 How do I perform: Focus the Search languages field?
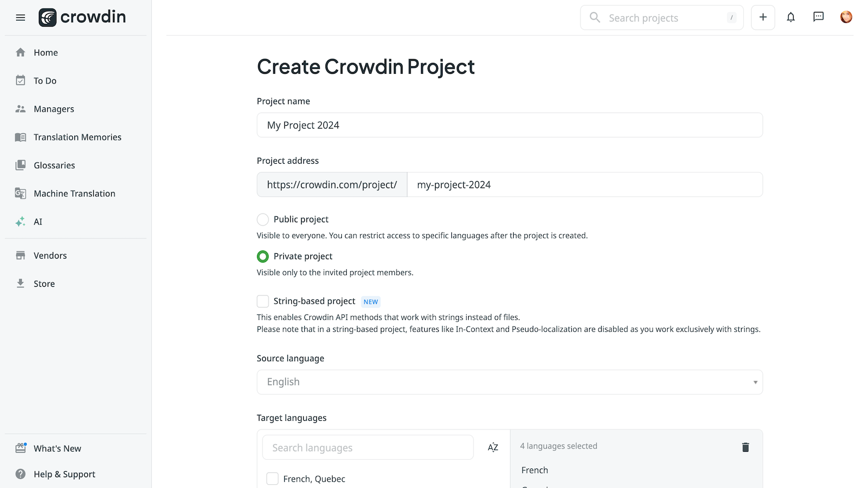pyautogui.click(x=368, y=448)
